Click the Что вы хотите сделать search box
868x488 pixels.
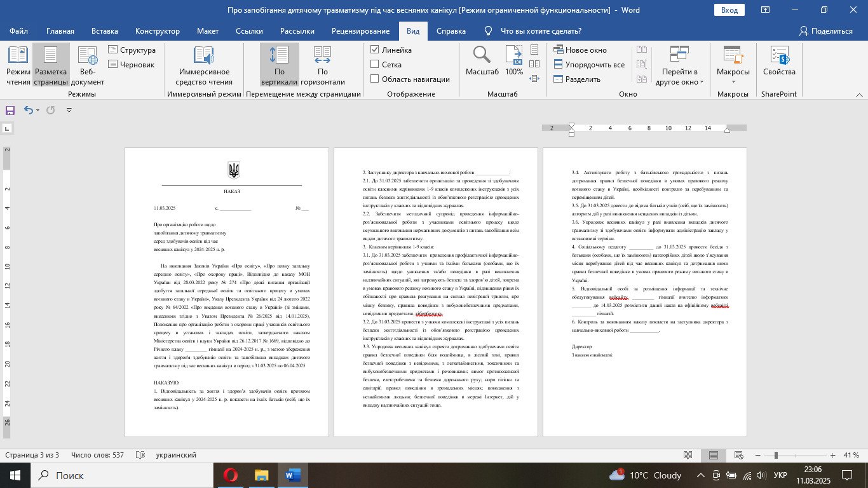(541, 31)
